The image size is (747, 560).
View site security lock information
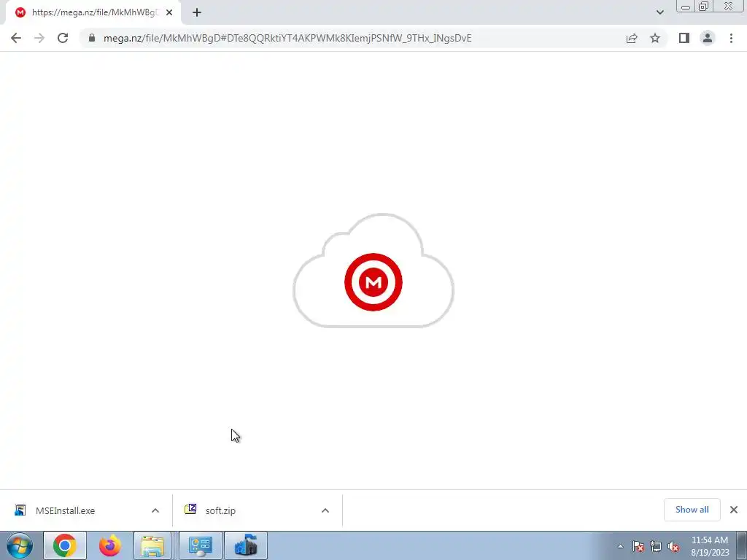tap(92, 38)
